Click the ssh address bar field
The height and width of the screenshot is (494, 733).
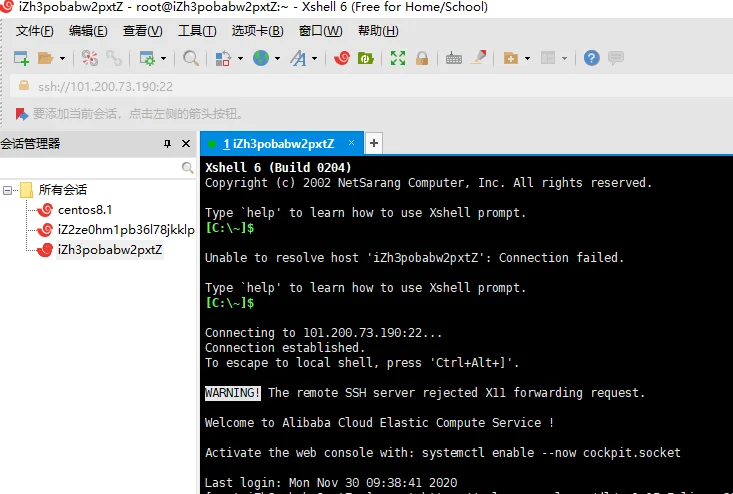coord(372,86)
